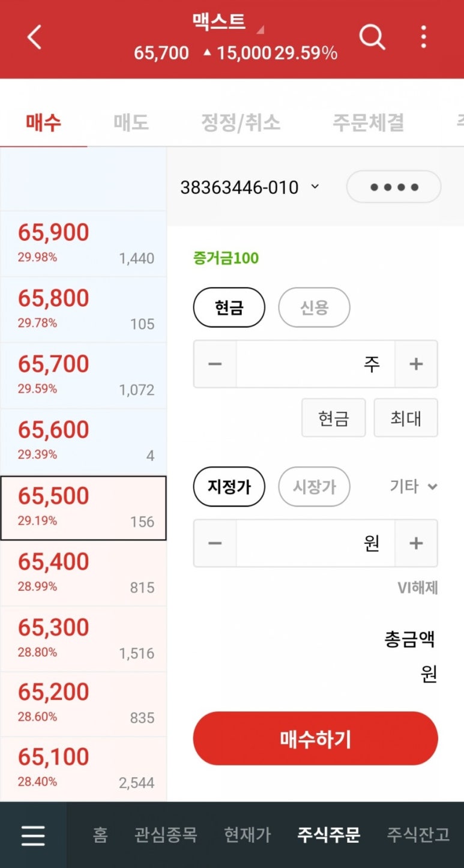The image size is (464, 868).
Task: Expand the account number dropdown
Action: point(315,187)
